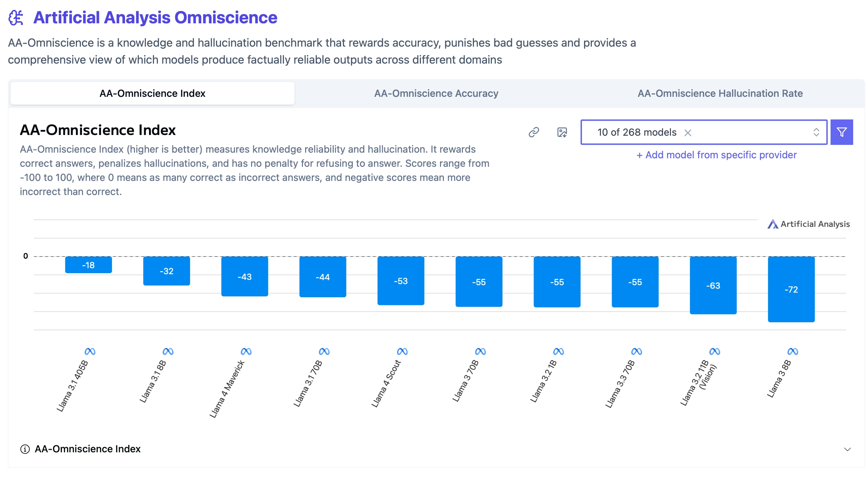Click the brain icon beside page title

point(16,18)
